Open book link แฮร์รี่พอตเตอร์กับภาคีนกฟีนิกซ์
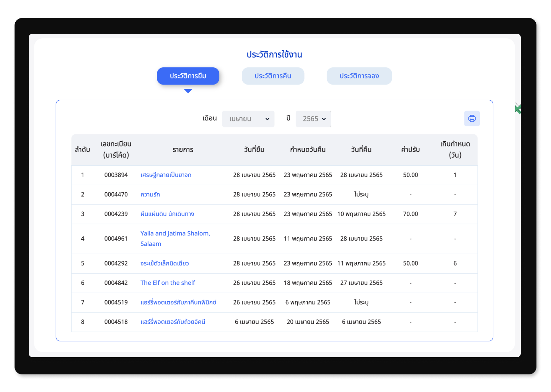Image resolution: width=551 pixels, height=392 pixels. (x=178, y=302)
